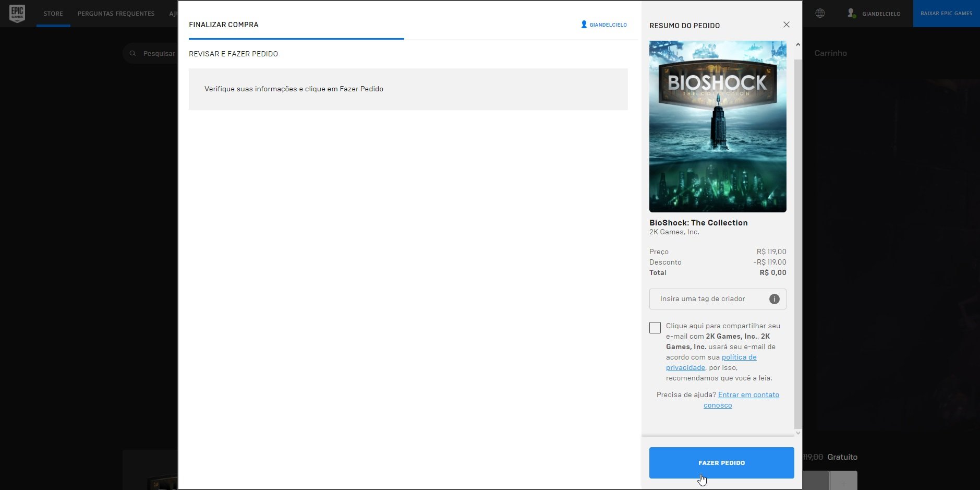Screen dimensions: 980x490
Task: Click Revisar e Fazer Pedido heading
Action: coord(233,54)
